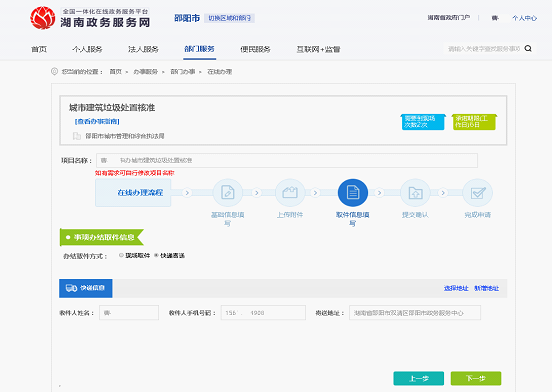Screen dimensions: 552x392
Task: Click 选择地址 link
Action: [x=456, y=288]
